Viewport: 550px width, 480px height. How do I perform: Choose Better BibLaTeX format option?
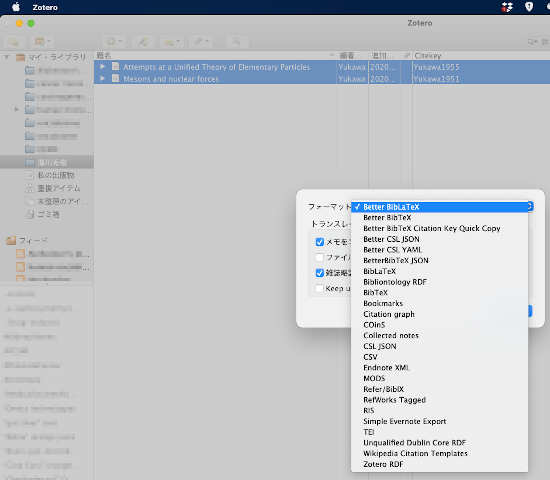[439, 207]
